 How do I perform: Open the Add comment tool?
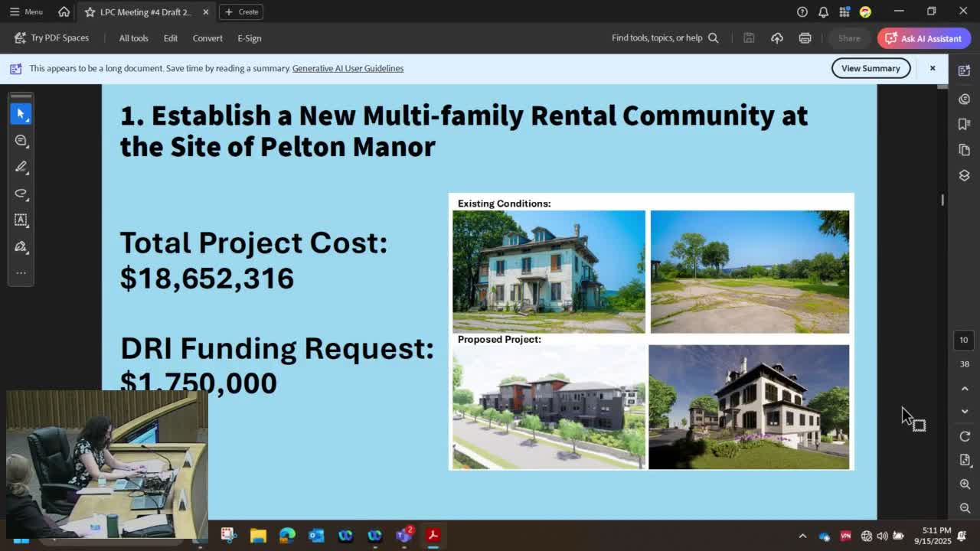coord(21,141)
